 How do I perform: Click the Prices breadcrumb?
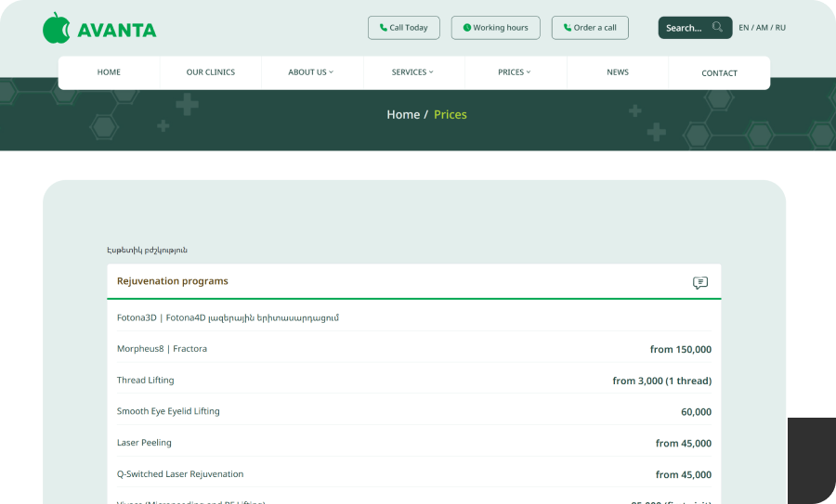point(450,114)
